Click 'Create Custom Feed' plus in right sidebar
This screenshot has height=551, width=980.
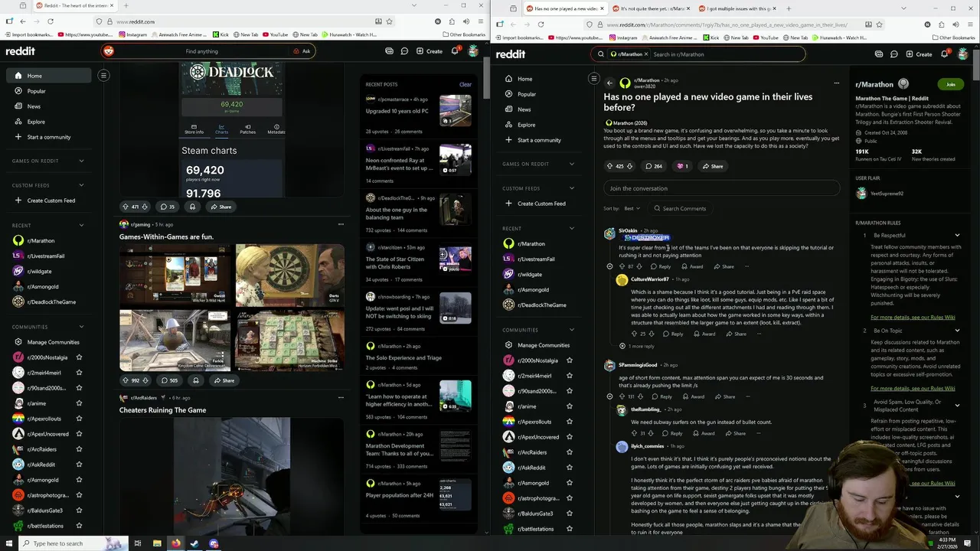click(x=508, y=204)
